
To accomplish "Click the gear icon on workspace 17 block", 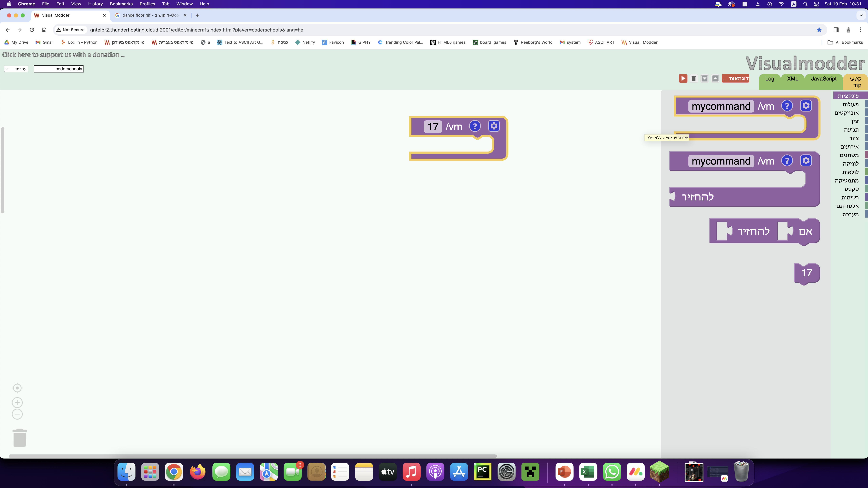I will point(494,126).
